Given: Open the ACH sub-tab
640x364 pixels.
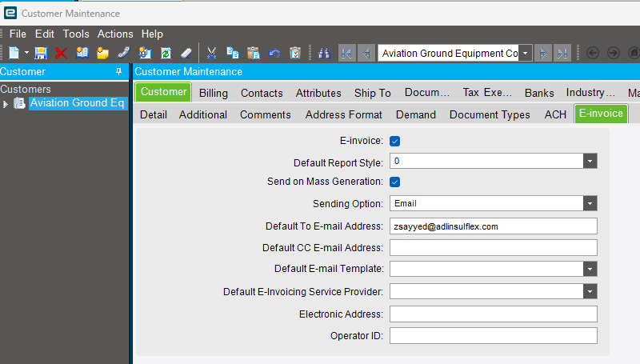Looking at the screenshot, I should 555,114.
